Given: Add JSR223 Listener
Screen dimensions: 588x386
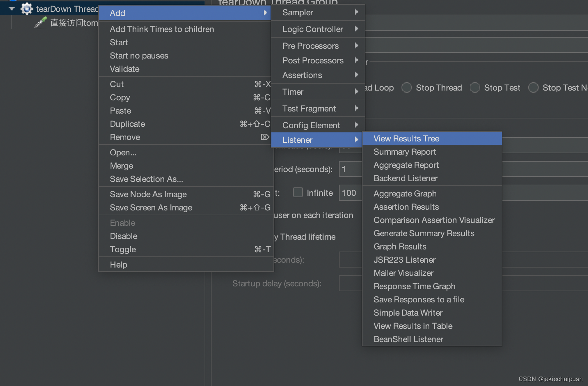Looking at the screenshot, I should [x=432, y=260].
